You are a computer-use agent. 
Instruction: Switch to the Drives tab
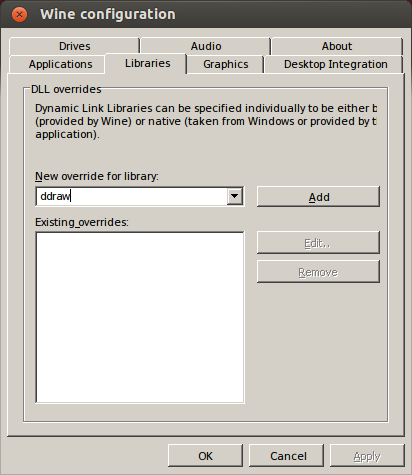(x=74, y=46)
